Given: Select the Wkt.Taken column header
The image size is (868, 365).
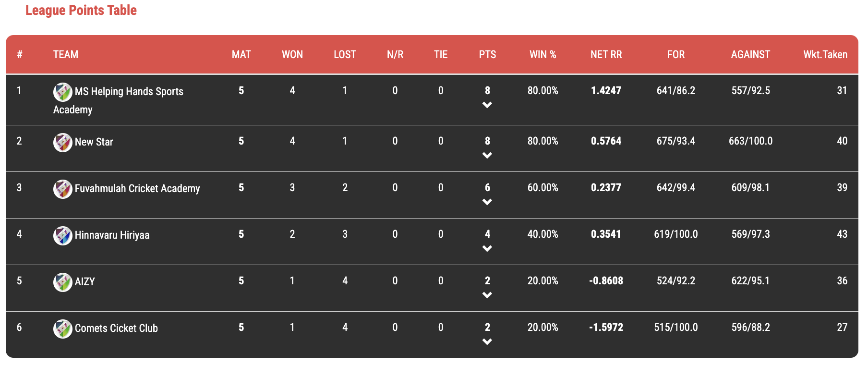Looking at the screenshot, I should pos(825,55).
